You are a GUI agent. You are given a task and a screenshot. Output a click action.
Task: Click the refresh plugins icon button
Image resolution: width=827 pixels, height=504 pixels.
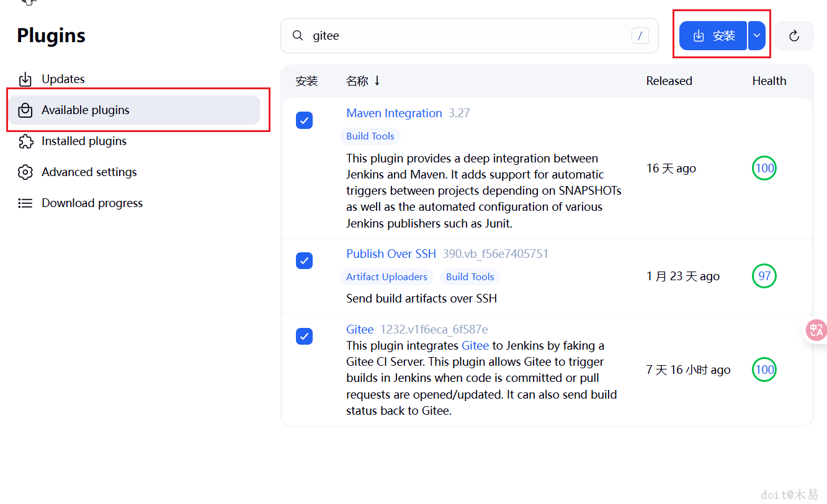pyautogui.click(x=794, y=36)
